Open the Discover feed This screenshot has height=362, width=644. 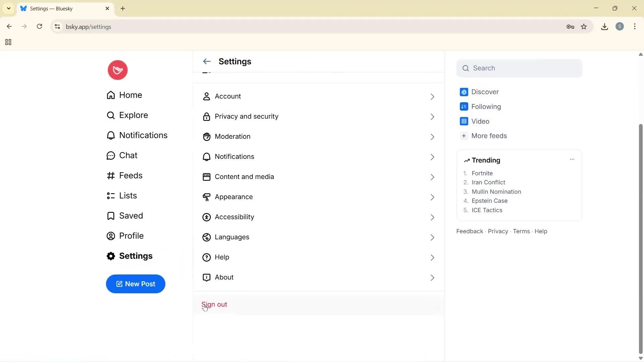(x=485, y=92)
